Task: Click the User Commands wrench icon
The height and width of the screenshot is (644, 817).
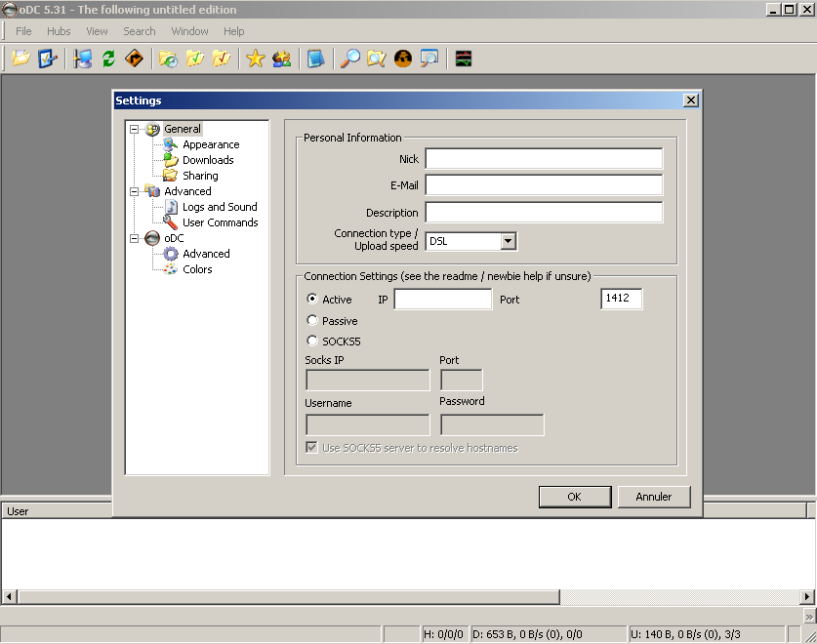Action: tap(171, 222)
